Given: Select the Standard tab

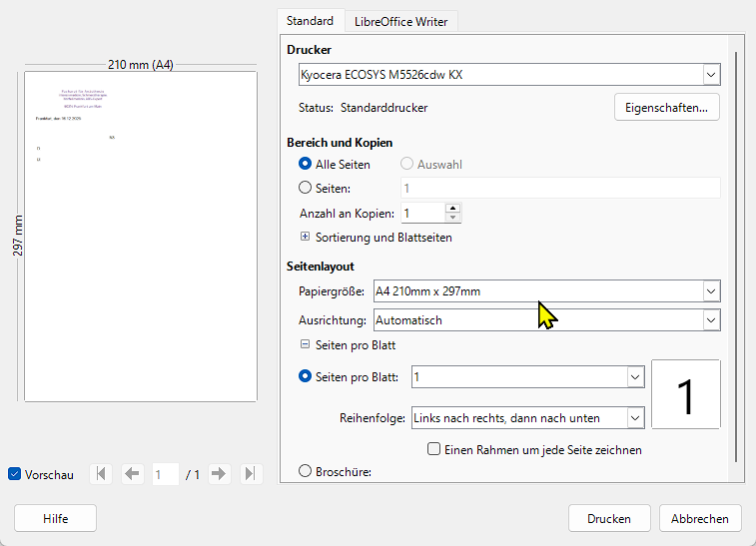Looking at the screenshot, I should pos(310,21).
